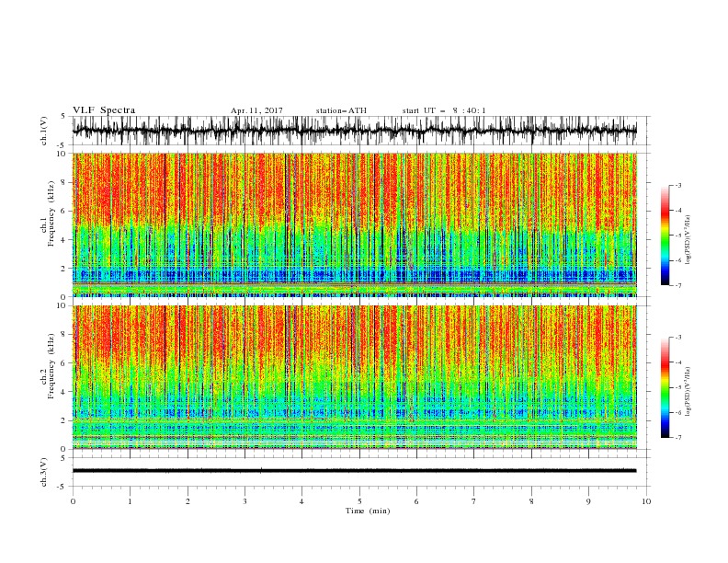
Task: Click inside the ch.1 spectrogram panel
Action: click(x=354, y=224)
